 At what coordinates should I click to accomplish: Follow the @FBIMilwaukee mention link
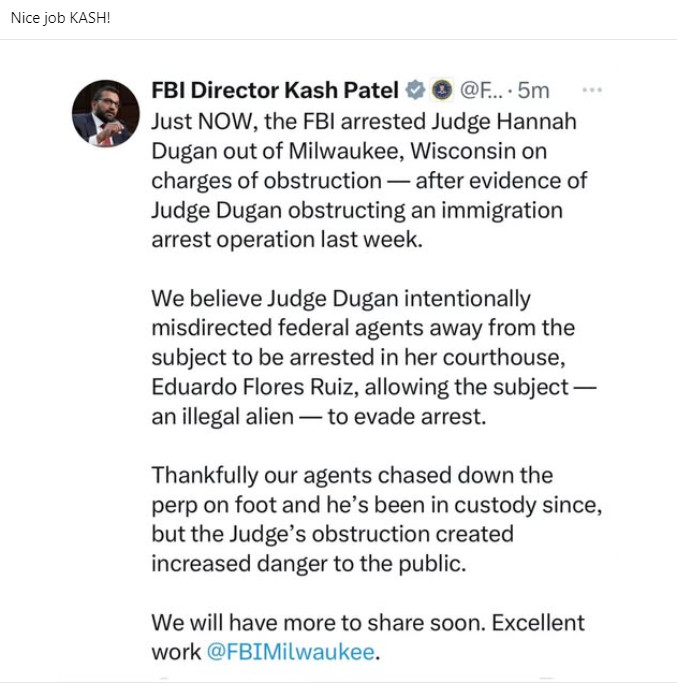pyautogui.click(x=291, y=652)
